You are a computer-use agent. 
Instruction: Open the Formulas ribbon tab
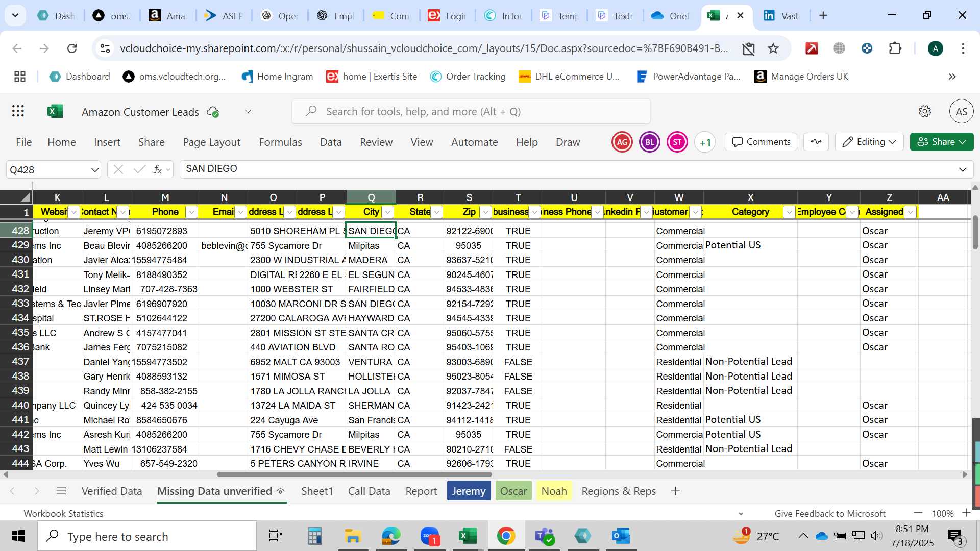pos(280,142)
